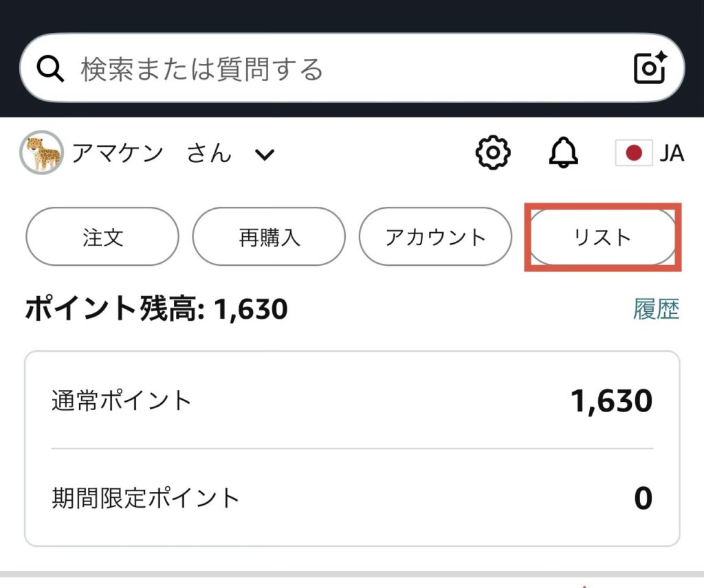The image size is (704, 588).
Task: Click the magnifying glass search icon
Action: (x=50, y=69)
